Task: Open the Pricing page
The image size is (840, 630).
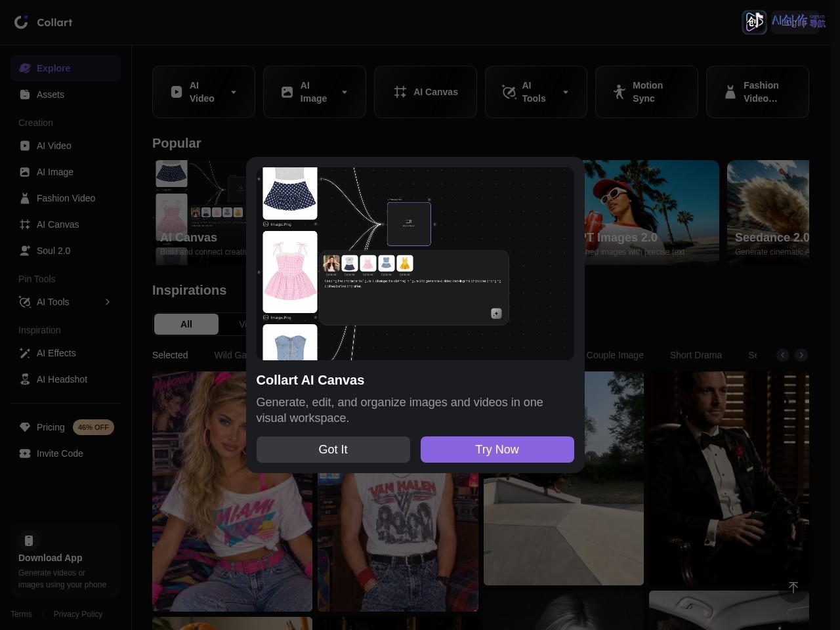Action: tap(51, 427)
